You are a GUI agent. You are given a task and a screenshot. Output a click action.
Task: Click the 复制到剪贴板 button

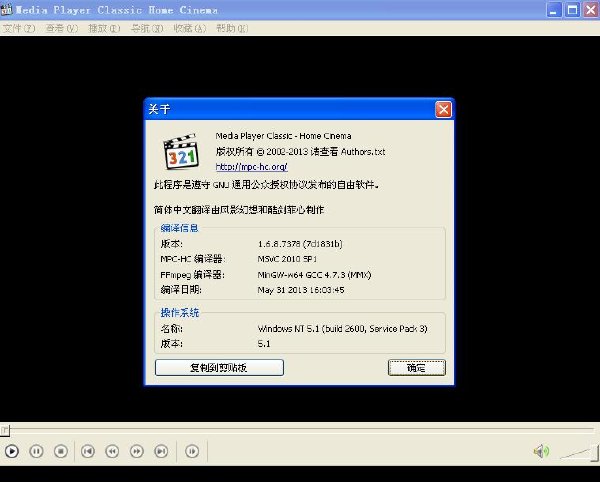pyautogui.click(x=219, y=368)
